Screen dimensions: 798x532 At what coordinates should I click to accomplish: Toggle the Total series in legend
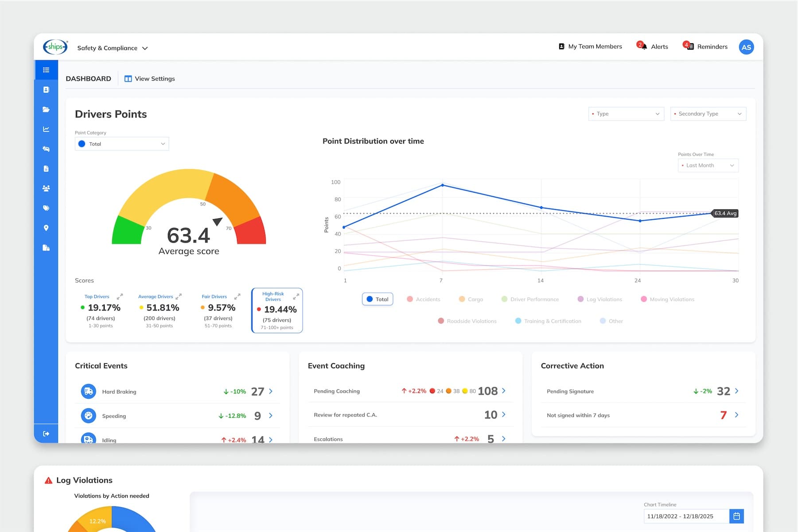coord(378,299)
